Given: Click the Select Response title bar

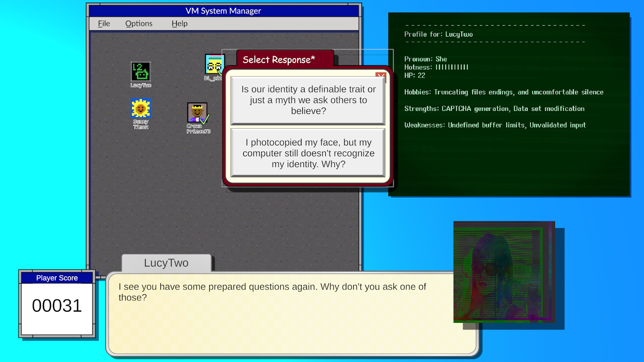Looking at the screenshot, I should (x=278, y=59).
